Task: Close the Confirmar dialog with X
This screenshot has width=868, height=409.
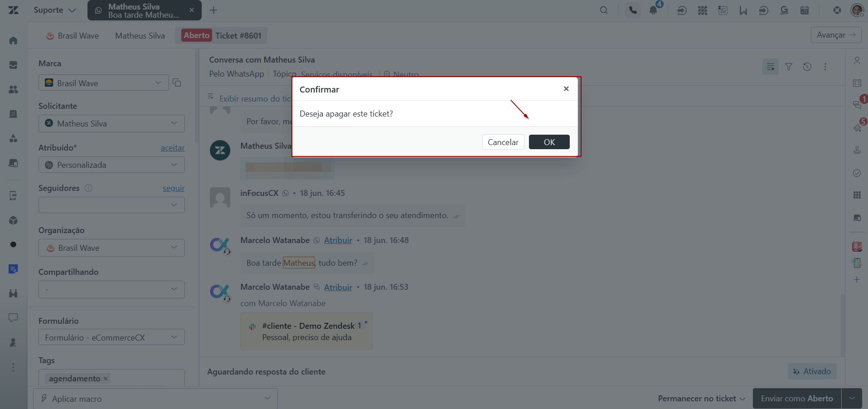Action: [x=566, y=89]
